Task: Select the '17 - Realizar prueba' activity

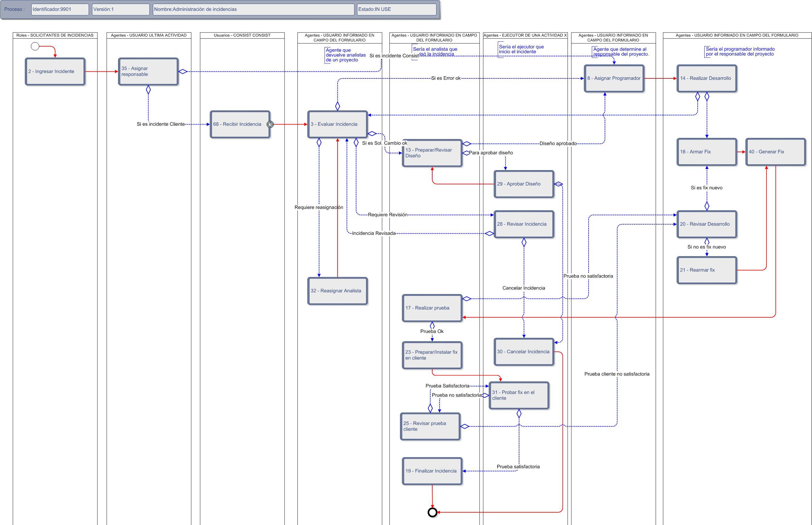Action: (432, 308)
